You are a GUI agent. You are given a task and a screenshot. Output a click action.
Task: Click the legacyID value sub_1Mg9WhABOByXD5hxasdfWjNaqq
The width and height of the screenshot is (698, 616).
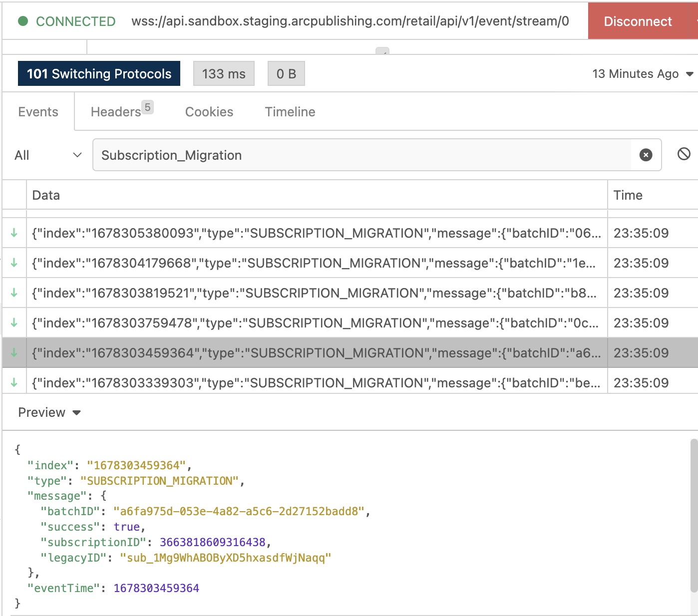226,558
